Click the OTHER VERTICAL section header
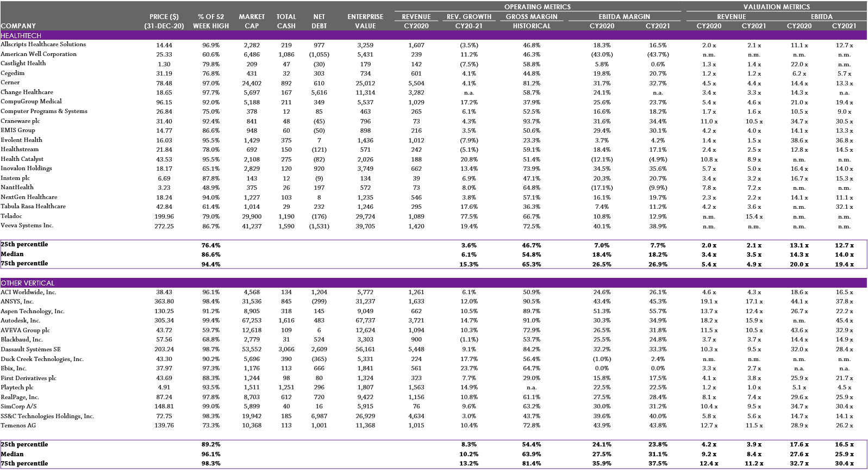Viewport: 868px width, 472px height. 433,283
